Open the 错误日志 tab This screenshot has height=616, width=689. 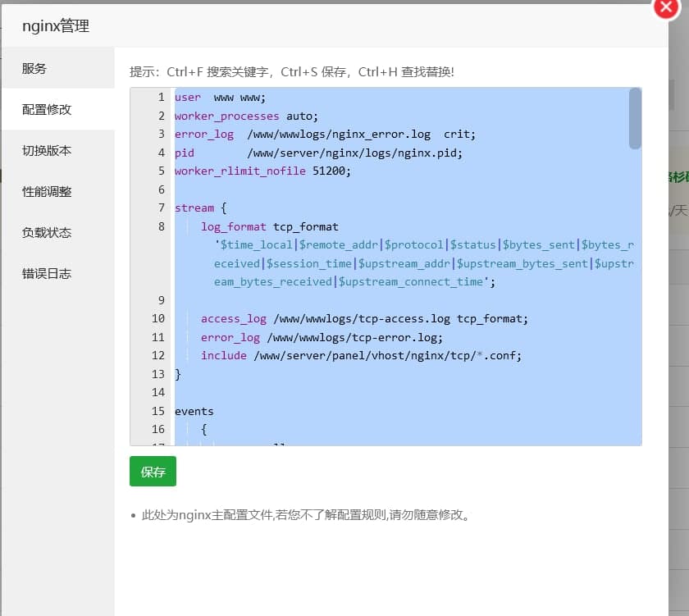pyautogui.click(x=58, y=274)
